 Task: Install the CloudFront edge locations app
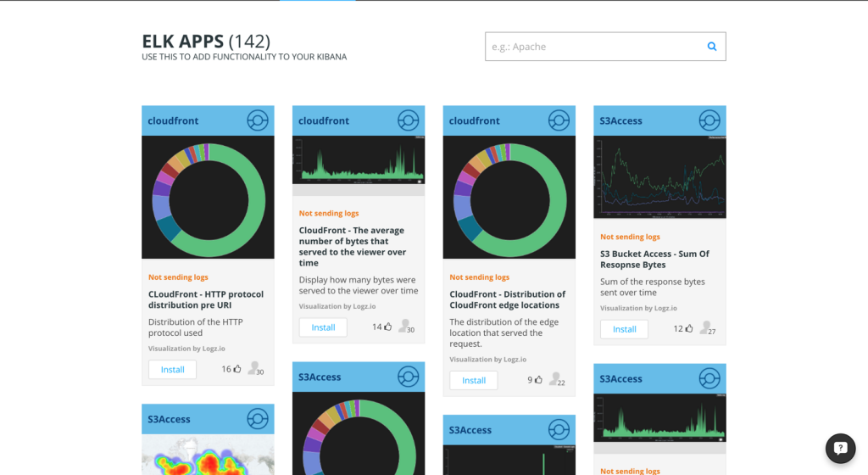coord(473,380)
